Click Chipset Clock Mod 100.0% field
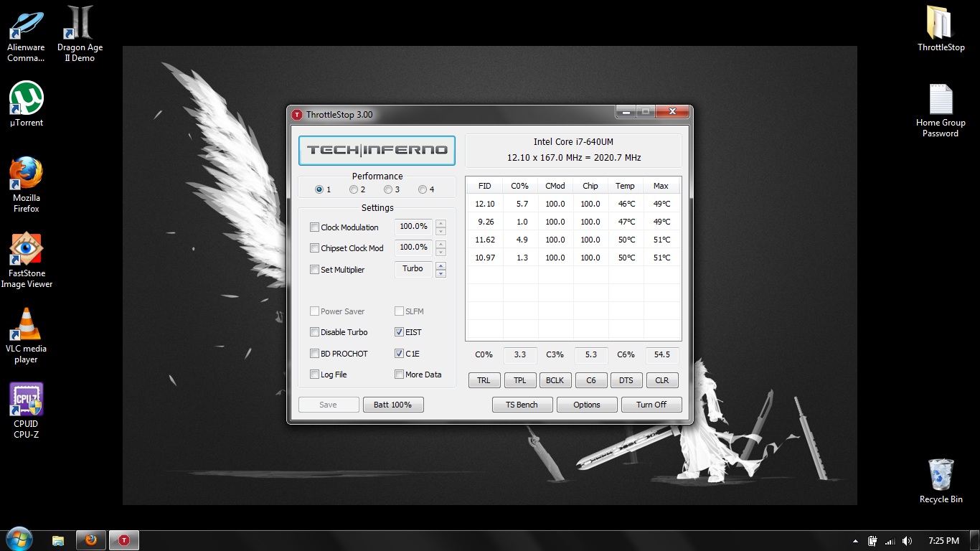Viewport: 980px width, 551px height. click(x=413, y=248)
